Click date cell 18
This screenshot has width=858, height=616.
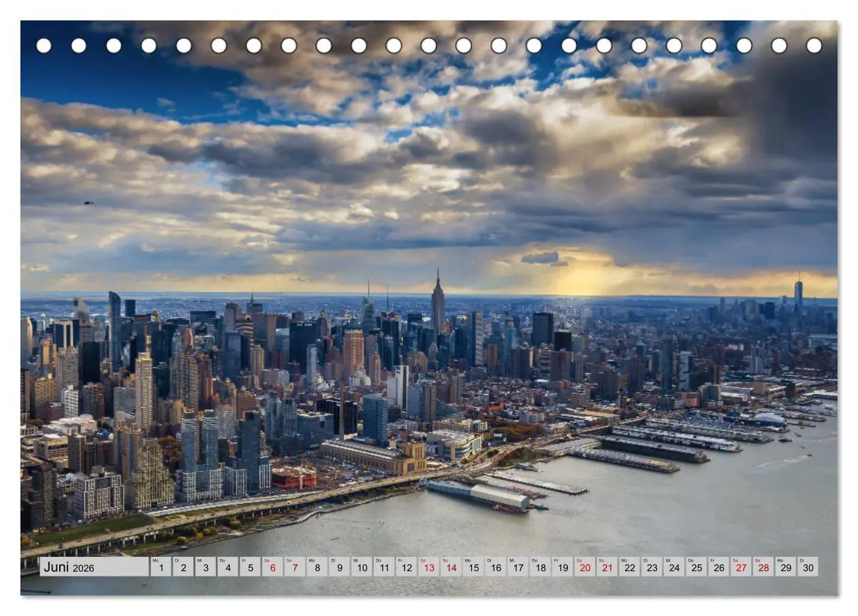541,567
